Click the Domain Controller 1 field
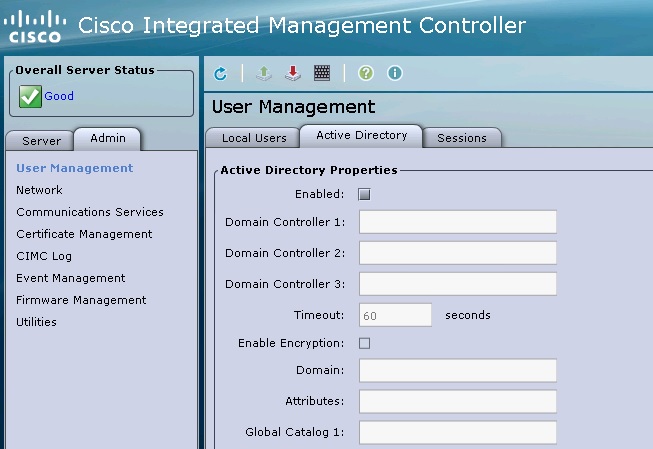 [x=458, y=222]
